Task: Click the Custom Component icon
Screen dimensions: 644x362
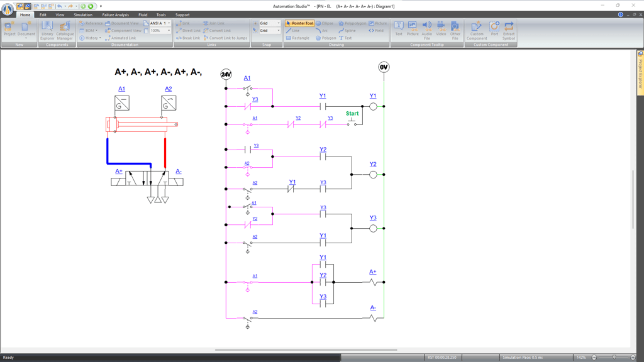Action: coord(477,30)
